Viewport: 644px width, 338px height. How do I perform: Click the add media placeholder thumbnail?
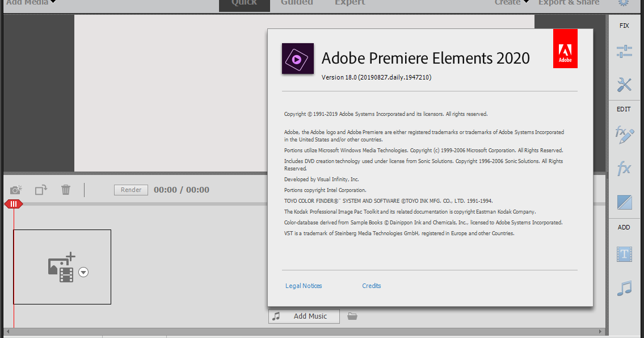[x=62, y=267]
